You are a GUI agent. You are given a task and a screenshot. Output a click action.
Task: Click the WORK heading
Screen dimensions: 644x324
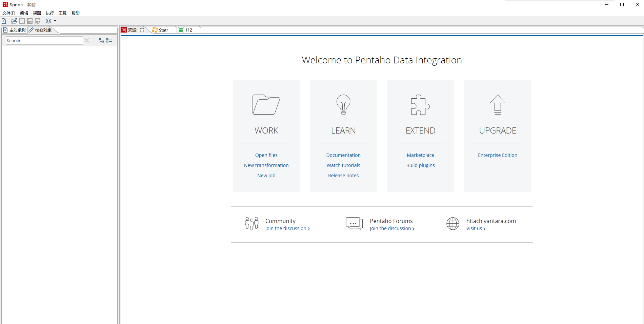pyautogui.click(x=266, y=131)
